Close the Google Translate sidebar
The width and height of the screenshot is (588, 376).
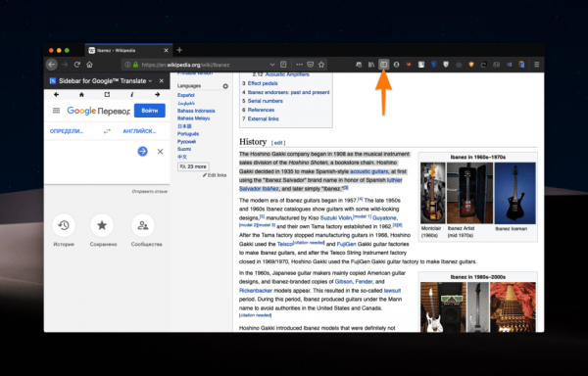[162, 81]
